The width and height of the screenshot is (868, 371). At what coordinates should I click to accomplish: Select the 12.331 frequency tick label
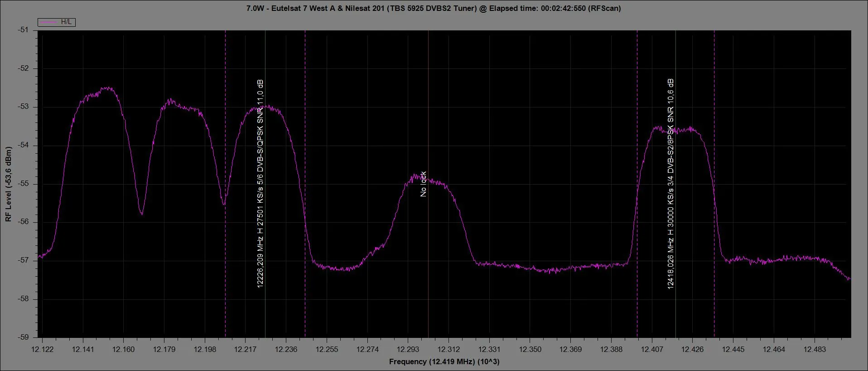point(489,349)
